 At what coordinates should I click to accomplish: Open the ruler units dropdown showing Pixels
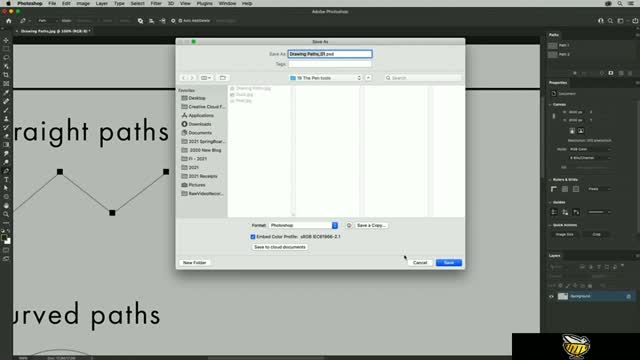599,189
